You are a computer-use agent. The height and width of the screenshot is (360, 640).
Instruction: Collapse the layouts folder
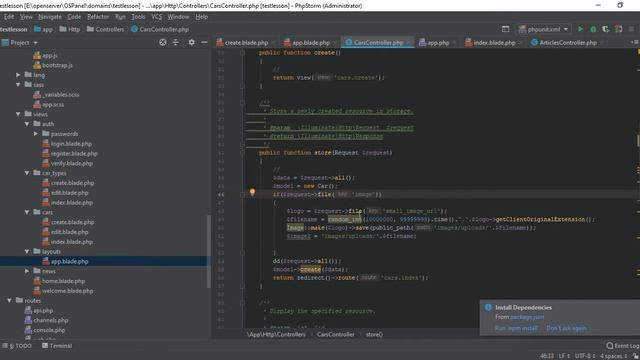pyautogui.click(x=27, y=251)
